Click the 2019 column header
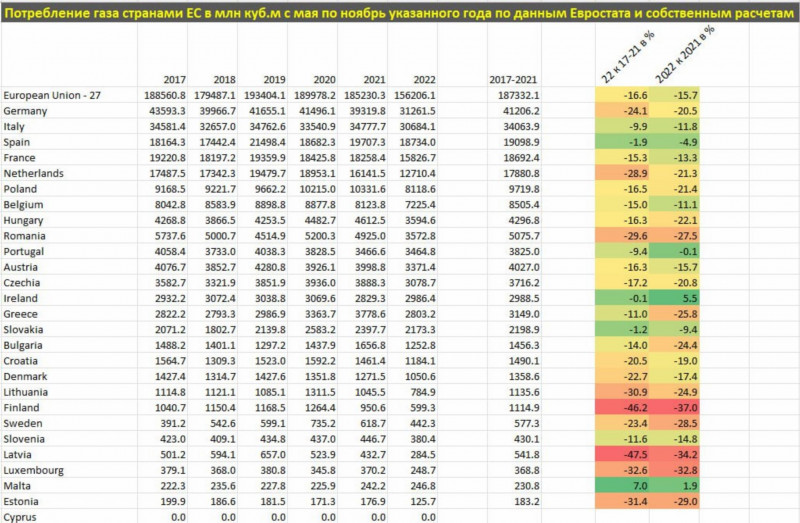Viewport: 800px width, 523px height. (x=274, y=80)
